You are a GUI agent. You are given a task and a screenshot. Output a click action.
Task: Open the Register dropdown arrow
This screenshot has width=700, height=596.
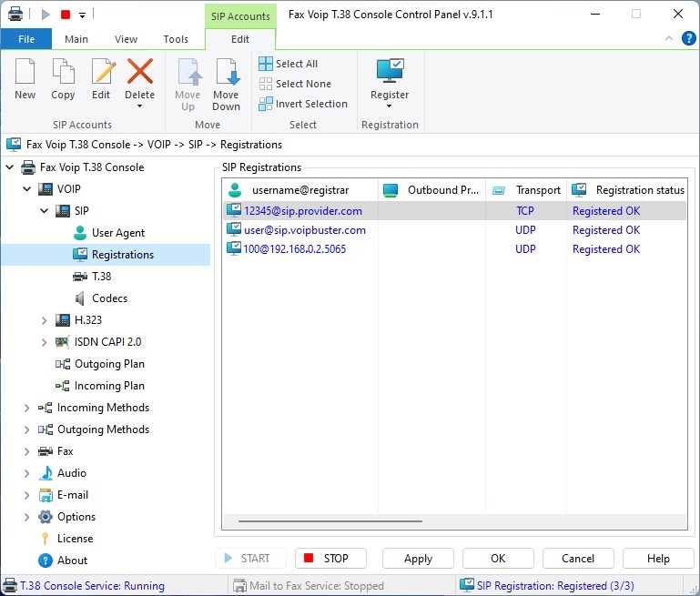click(390, 106)
